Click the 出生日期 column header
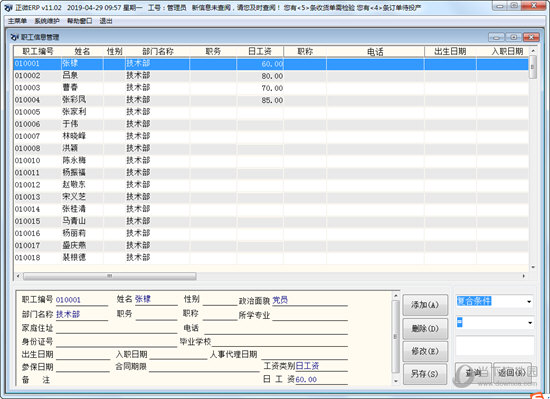The height and width of the screenshot is (399, 550). click(x=450, y=52)
